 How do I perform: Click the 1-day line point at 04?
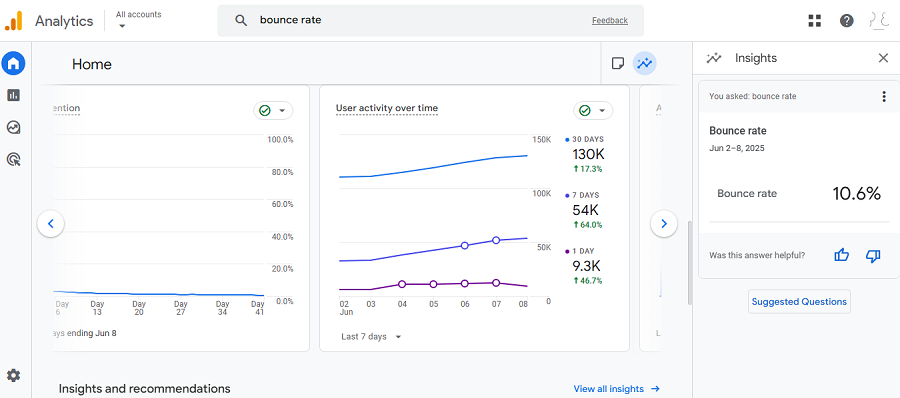pyautogui.click(x=402, y=284)
